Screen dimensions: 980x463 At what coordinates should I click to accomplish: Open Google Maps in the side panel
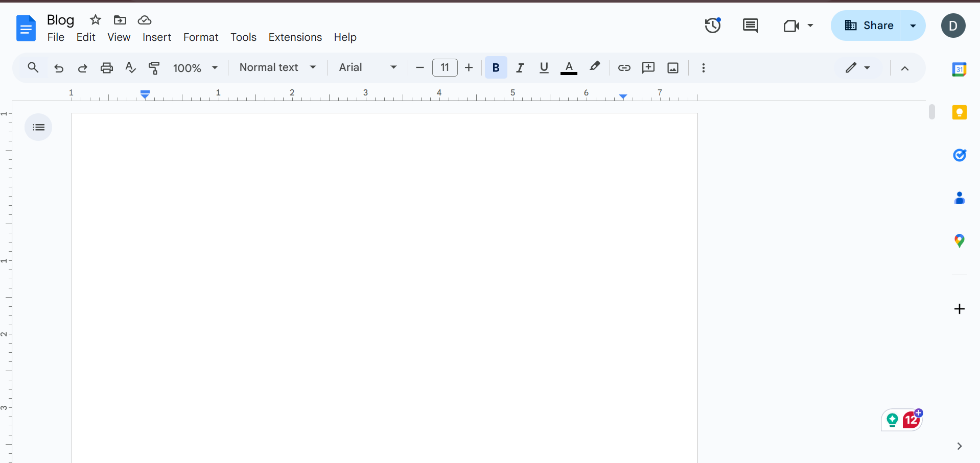[960, 240]
